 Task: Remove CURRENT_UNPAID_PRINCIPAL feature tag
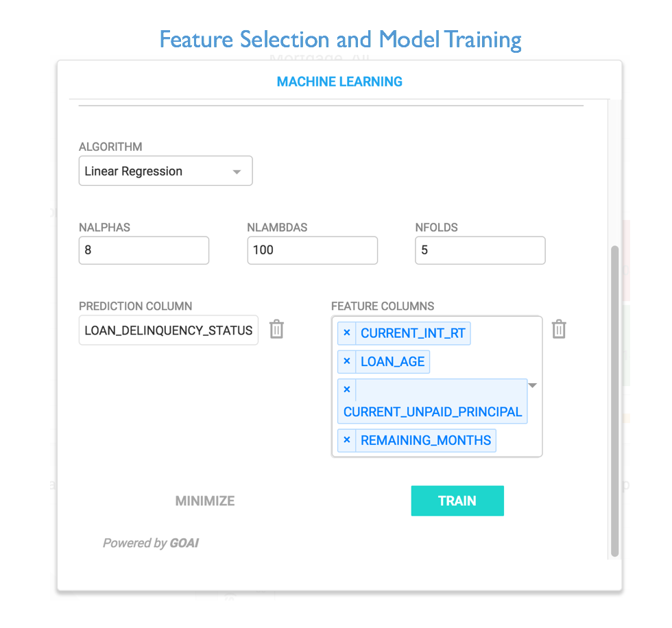[x=347, y=389]
